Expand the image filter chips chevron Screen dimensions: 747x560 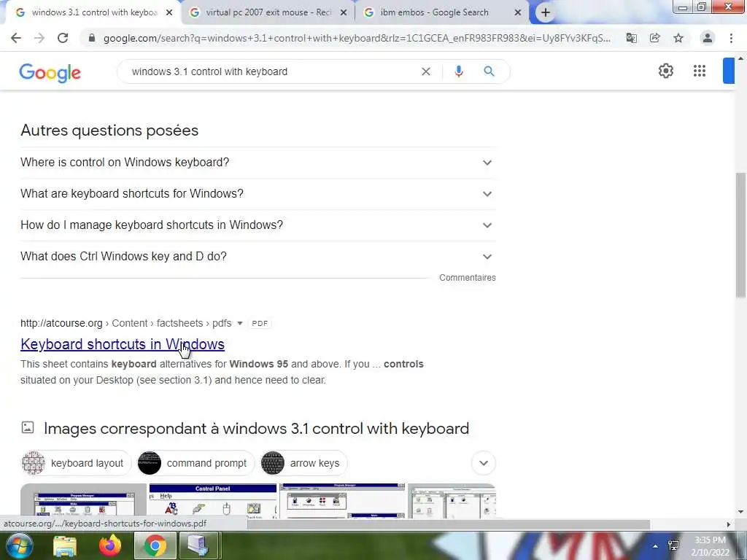point(484,463)
